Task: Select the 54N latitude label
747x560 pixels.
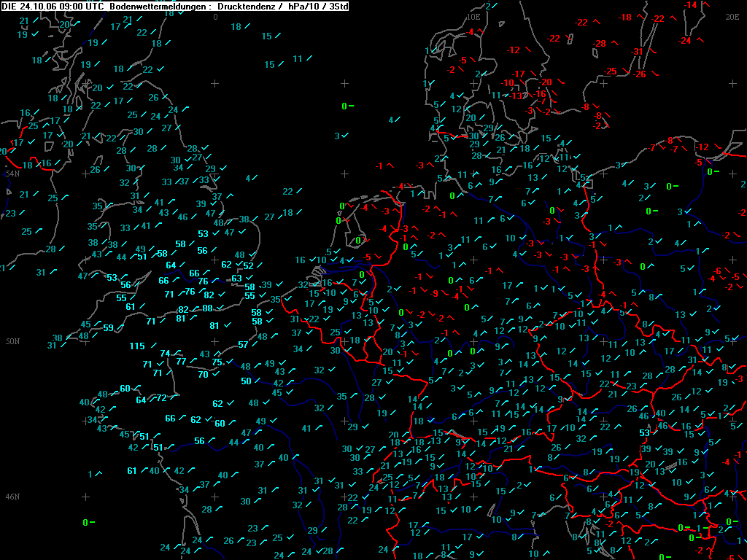Action: pos(12,174)
